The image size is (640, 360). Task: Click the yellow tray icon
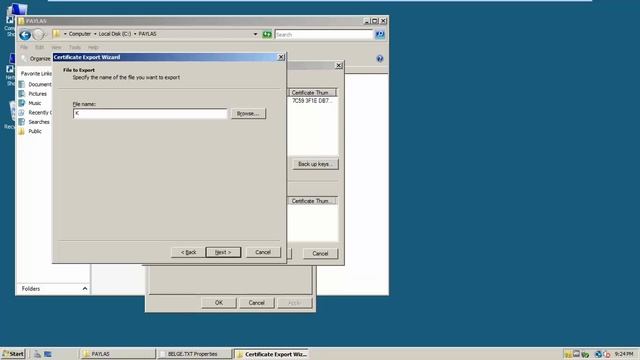tap(568, 354)
